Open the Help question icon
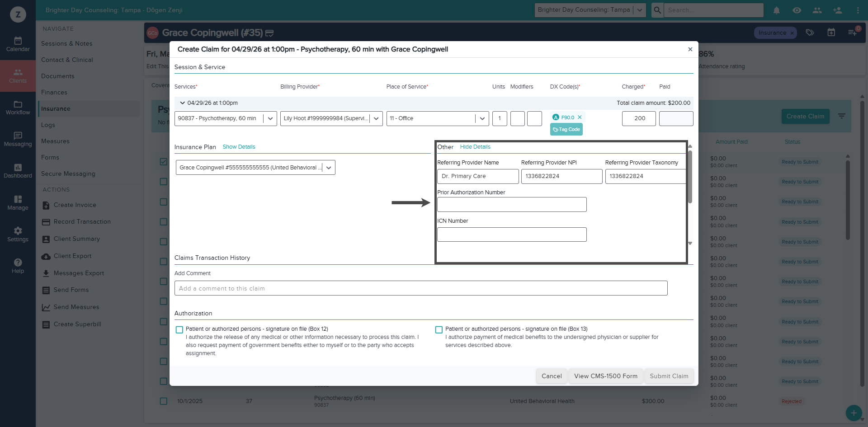The image size is (868, 427). [18, 263]
